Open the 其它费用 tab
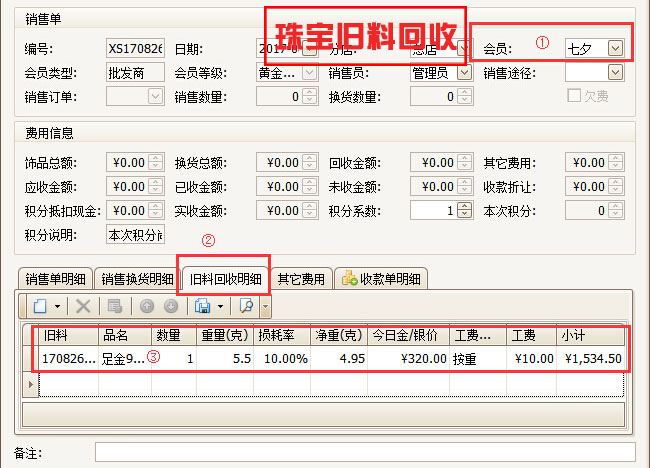Screen dimensions: 650x468 point(301,280)
